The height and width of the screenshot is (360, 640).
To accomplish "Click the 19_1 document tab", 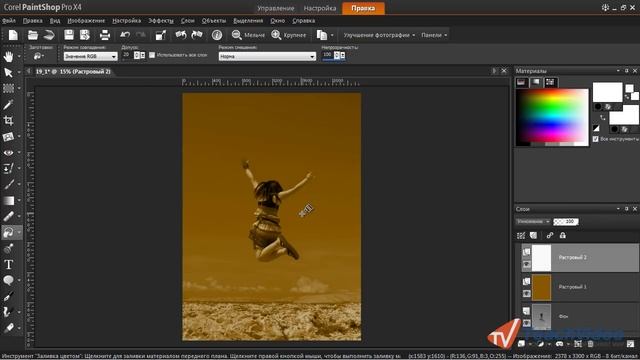I will pos(73,71).
